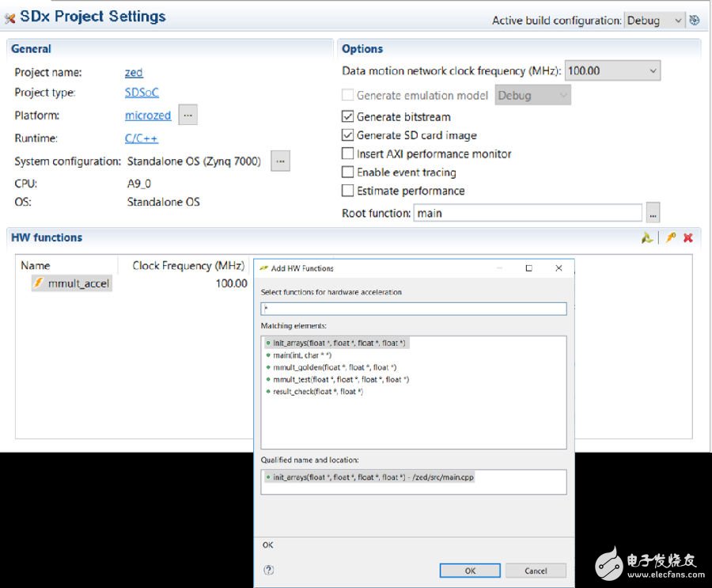Viewport: 712px width, 588px height.
Task: Click the function filter input in dialog
Action: [x=414, y=309]
